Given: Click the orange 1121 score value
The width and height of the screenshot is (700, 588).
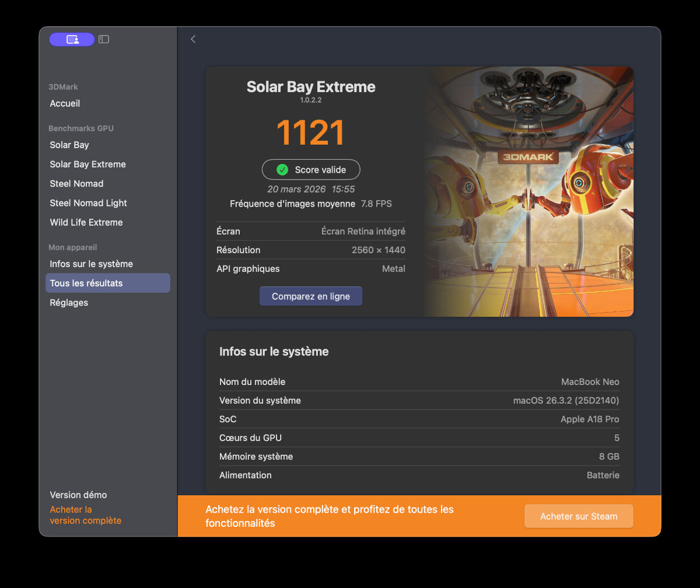Looking at the screenshot, I should coord(310,132).
